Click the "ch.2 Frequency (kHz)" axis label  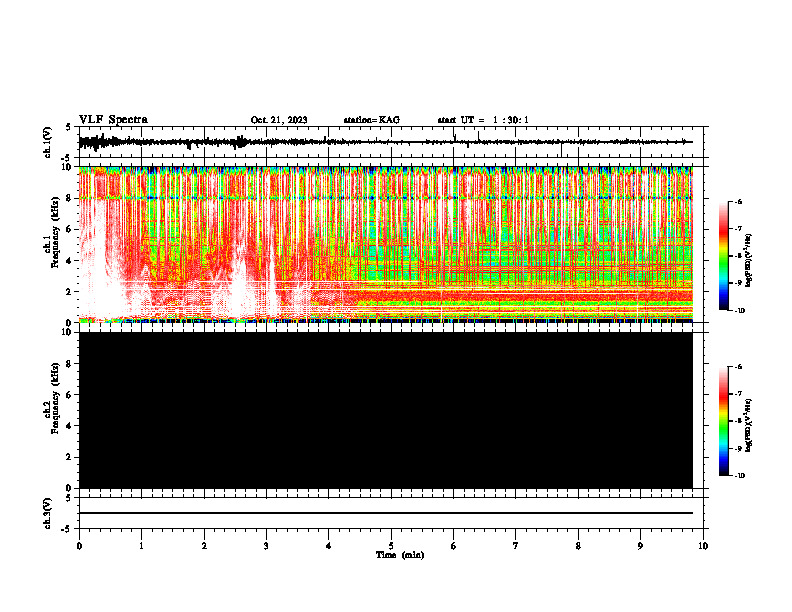pyautogui.click(x=51, y=399)
